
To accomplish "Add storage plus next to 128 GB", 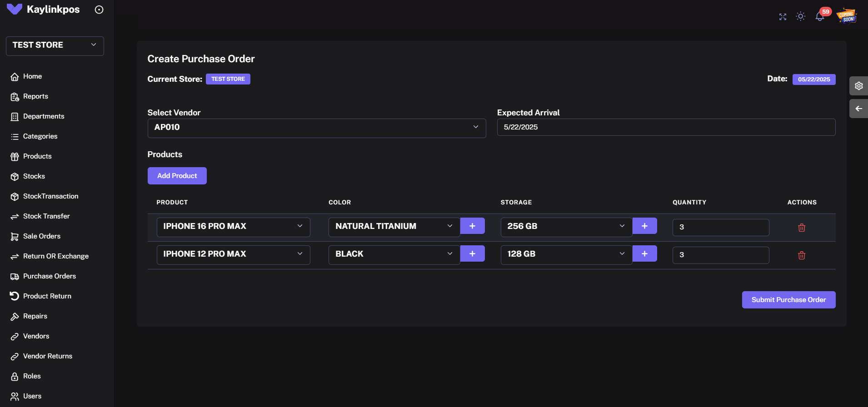I will click(645, 253).
